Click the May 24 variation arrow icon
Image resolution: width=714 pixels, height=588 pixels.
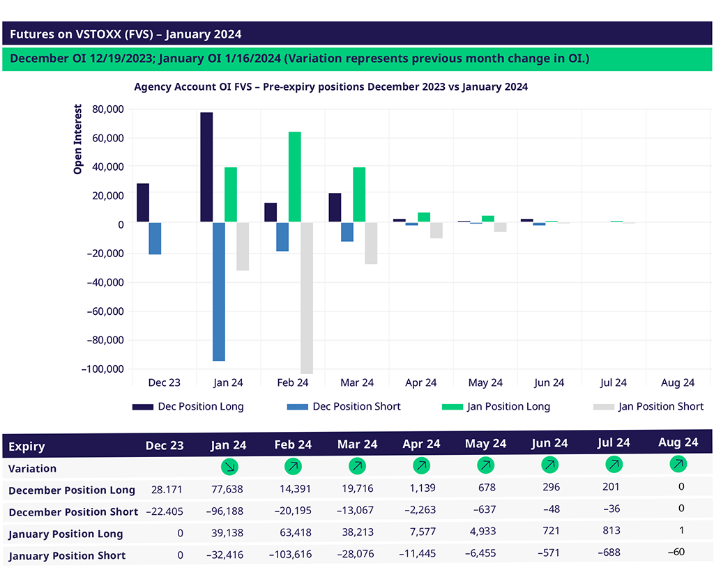[x=486, y=465]
